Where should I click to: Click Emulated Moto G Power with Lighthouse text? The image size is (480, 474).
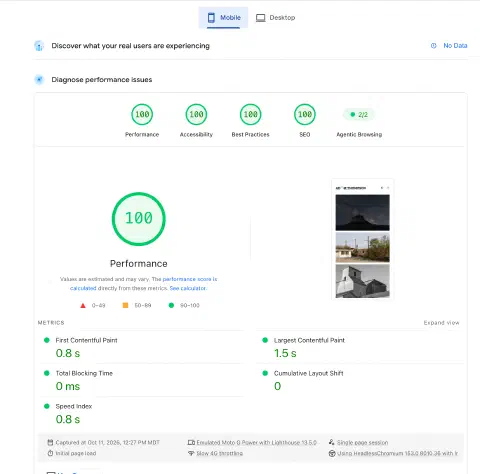click(256, 443)
